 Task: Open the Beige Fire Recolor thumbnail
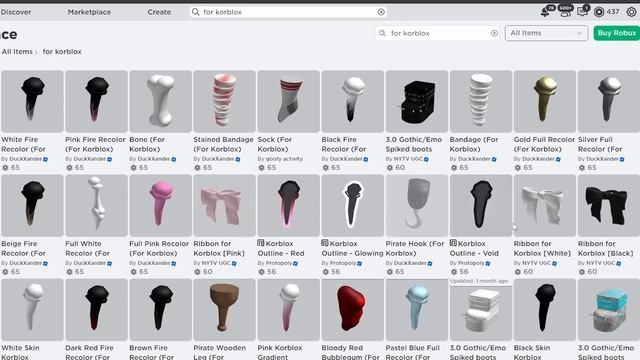click(32, 206)
